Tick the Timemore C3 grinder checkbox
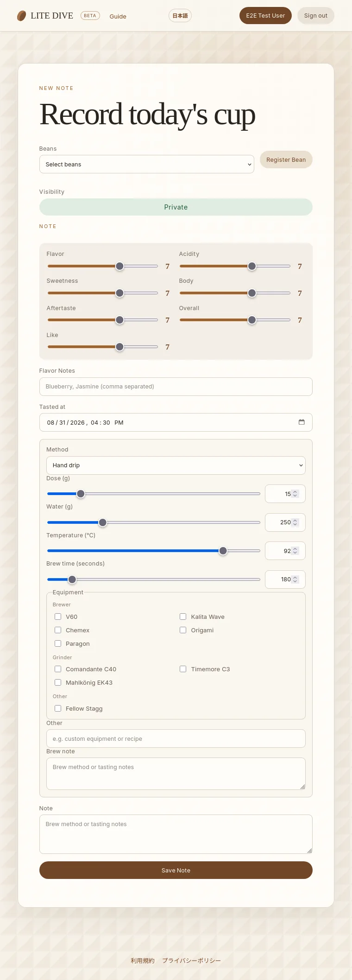Image resolution: width=352 pixels, height=980 pixels. tap(183, 669)
